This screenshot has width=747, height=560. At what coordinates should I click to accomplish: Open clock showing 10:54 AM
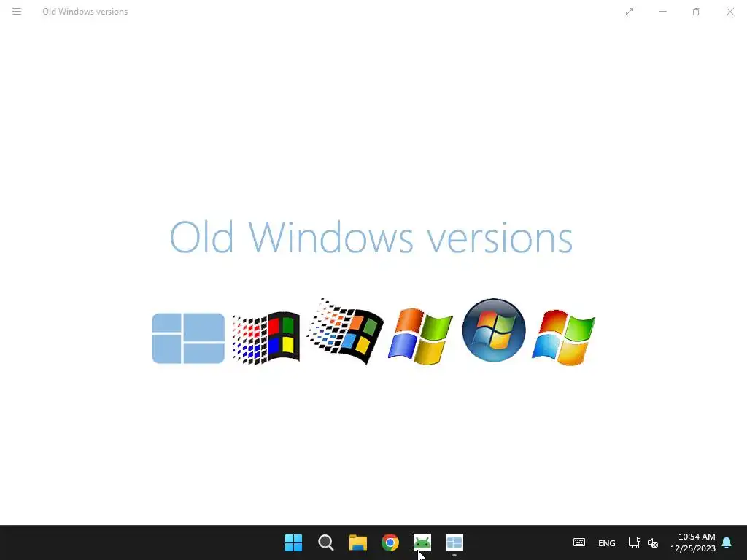[x=693, y=542]
